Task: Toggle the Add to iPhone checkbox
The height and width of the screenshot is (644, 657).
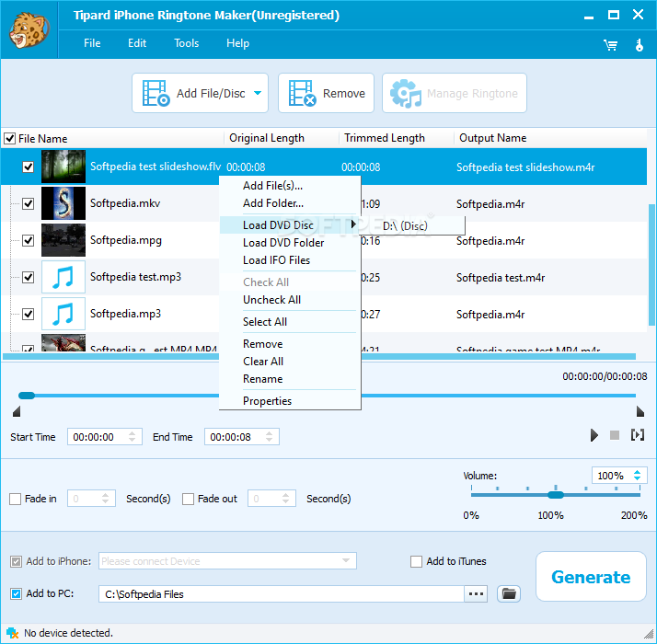Action: 16,561
